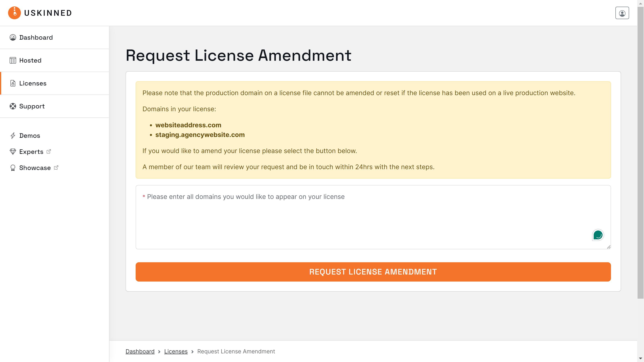Screen dimensions: 644x362
Task: Click the Dashboard gauge icon in sidebar
Action: click(x=13, y=37)
